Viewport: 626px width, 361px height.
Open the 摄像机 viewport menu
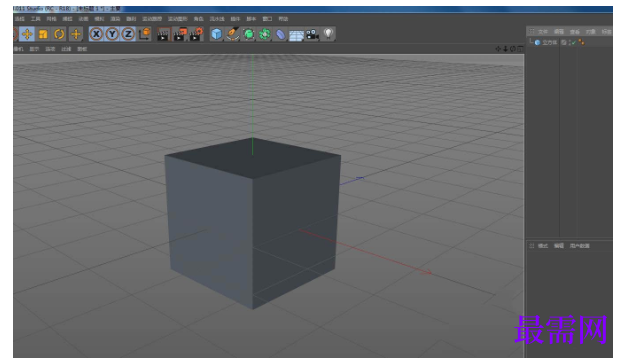click(x=18, y=49)
